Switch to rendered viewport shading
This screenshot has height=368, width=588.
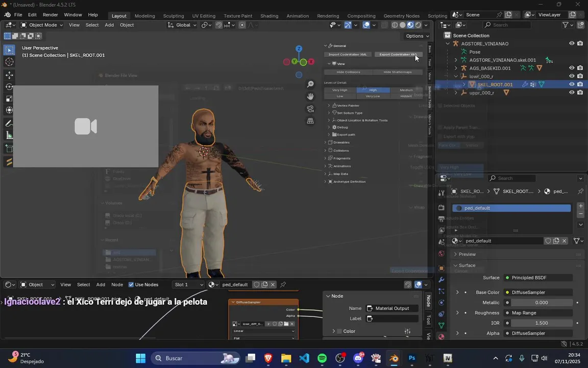click(x=418, y=25)
